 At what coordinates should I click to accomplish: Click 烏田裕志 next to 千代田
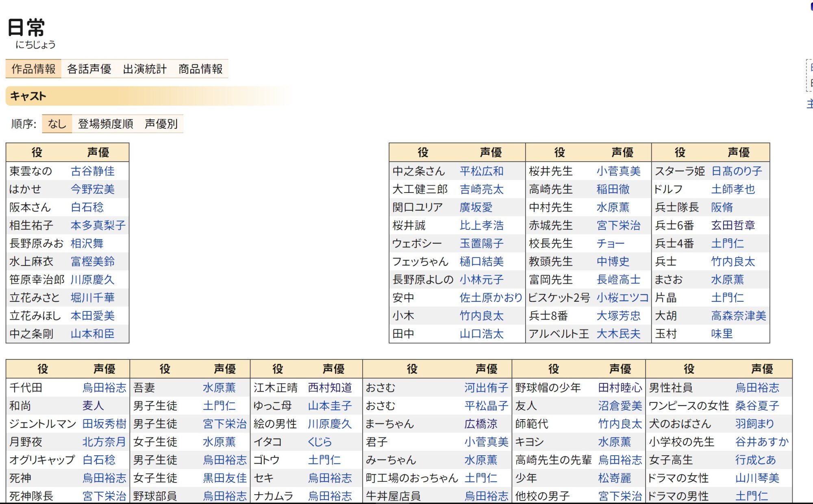point(104,387)
